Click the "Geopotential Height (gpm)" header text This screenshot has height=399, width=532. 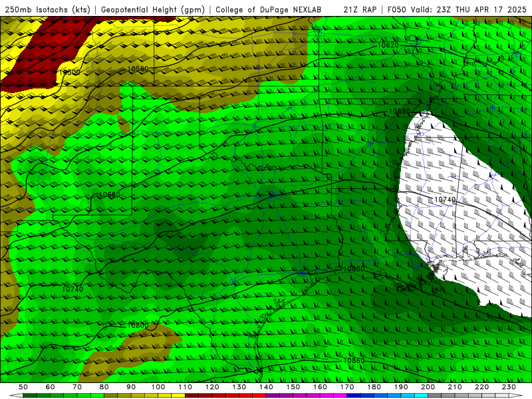153,10
